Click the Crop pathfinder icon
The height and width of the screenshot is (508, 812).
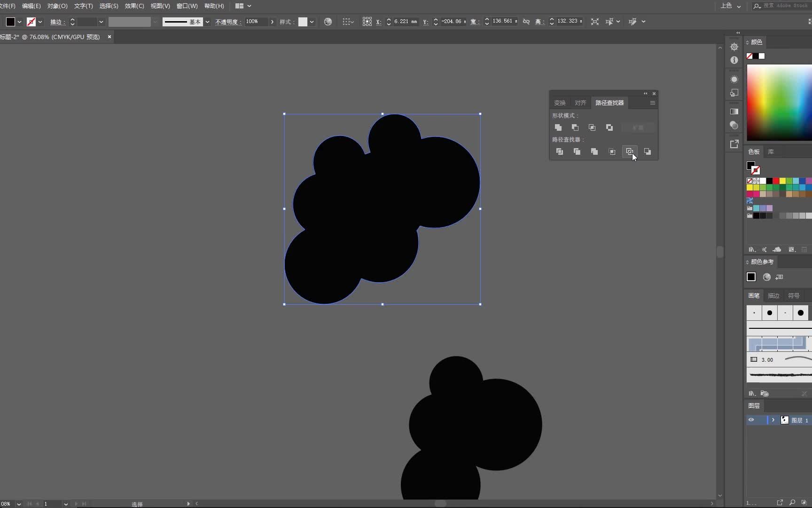tap(612, 151)
